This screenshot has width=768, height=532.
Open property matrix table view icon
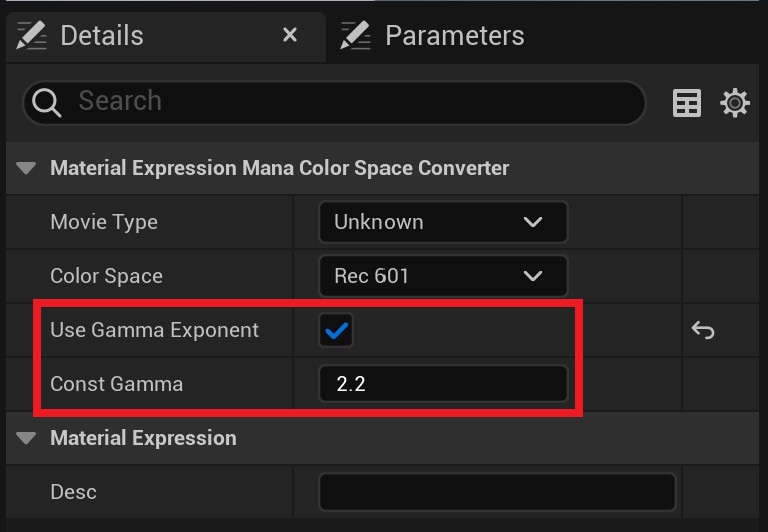point(687,102)
